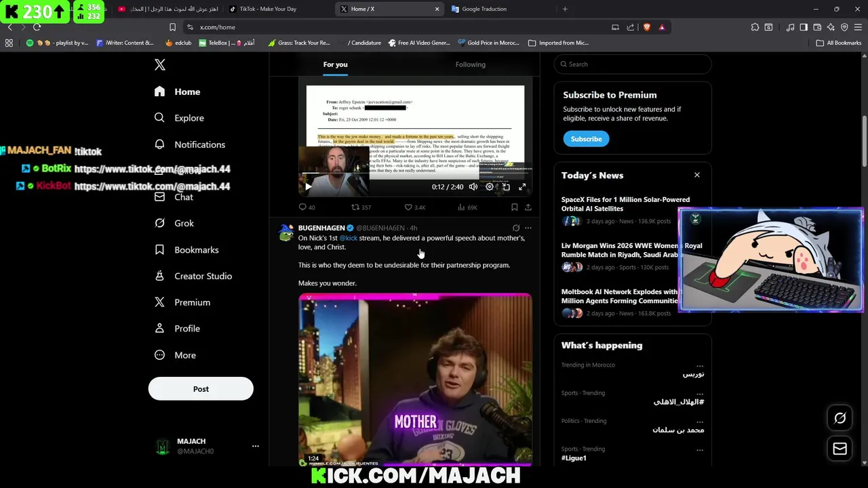The image size is (868, 488).
Task: Open more options for Trending in Morocco topic
Action: [700, 365]
